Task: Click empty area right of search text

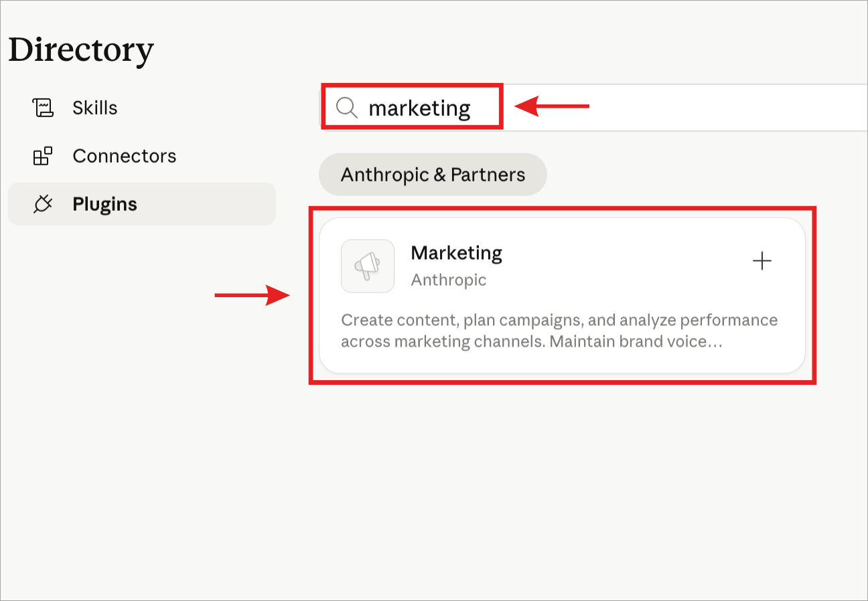Action: tap(670, 108)
